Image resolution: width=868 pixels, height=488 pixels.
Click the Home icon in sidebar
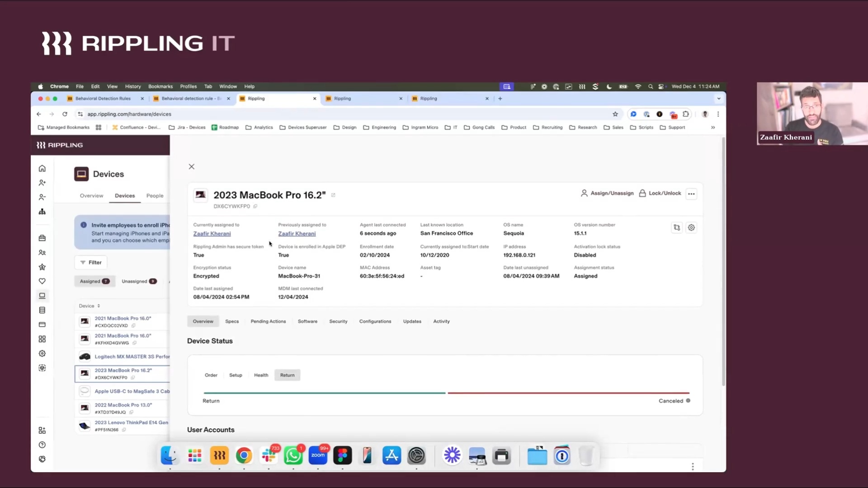pos(42,169)
